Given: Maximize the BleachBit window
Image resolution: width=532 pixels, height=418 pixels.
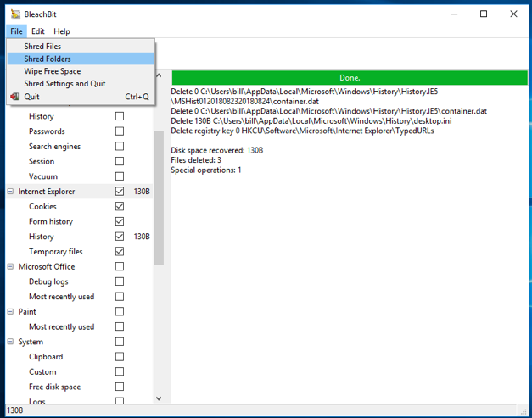Looking at the screenshot, I should pyautogui.click(x=484, y=14).
